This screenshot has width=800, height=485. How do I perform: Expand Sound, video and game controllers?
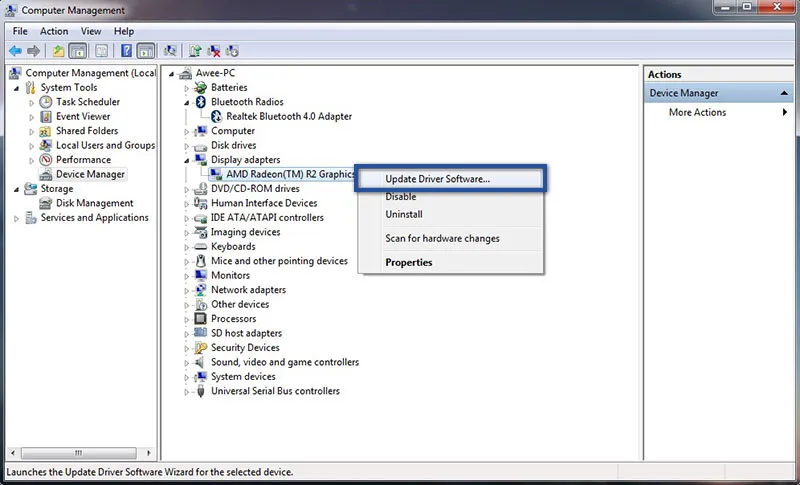point(187,362)
